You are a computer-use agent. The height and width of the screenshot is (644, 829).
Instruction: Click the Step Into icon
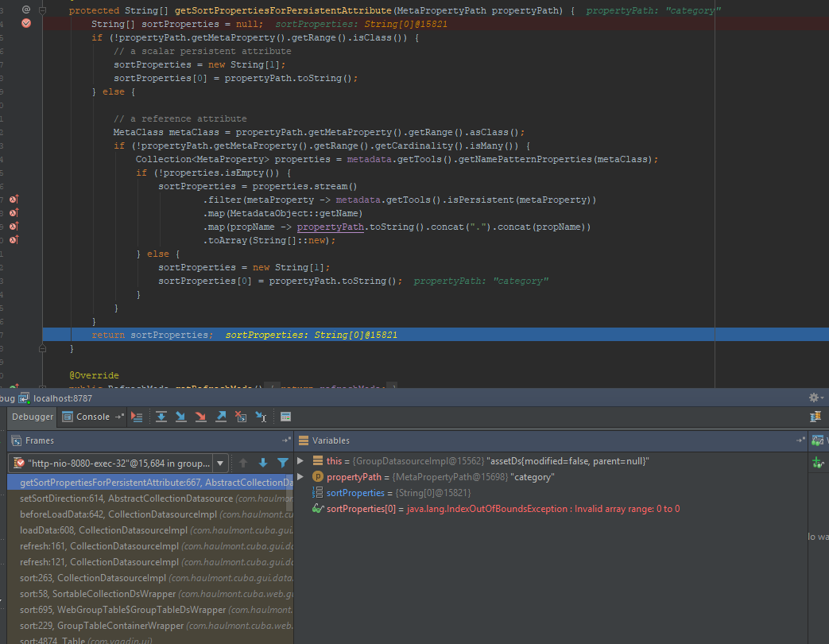pos(180,417)
